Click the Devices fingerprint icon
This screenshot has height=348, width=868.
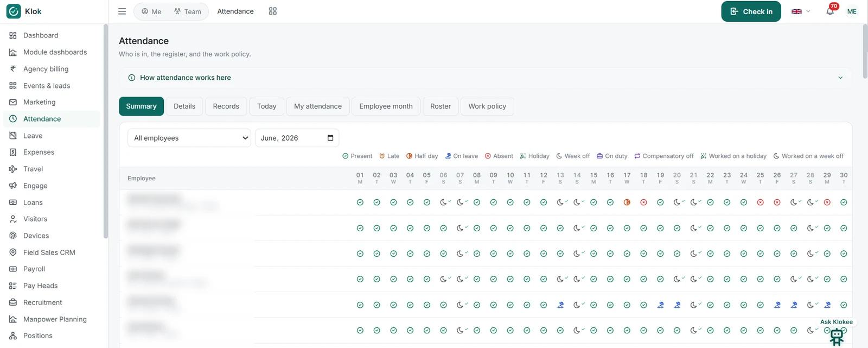point(13,236)
